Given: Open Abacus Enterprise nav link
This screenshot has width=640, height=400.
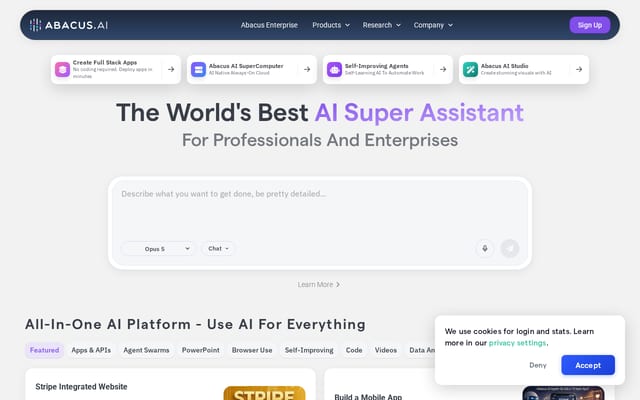Looking at the screenshot, I should (x=269, y=25).
